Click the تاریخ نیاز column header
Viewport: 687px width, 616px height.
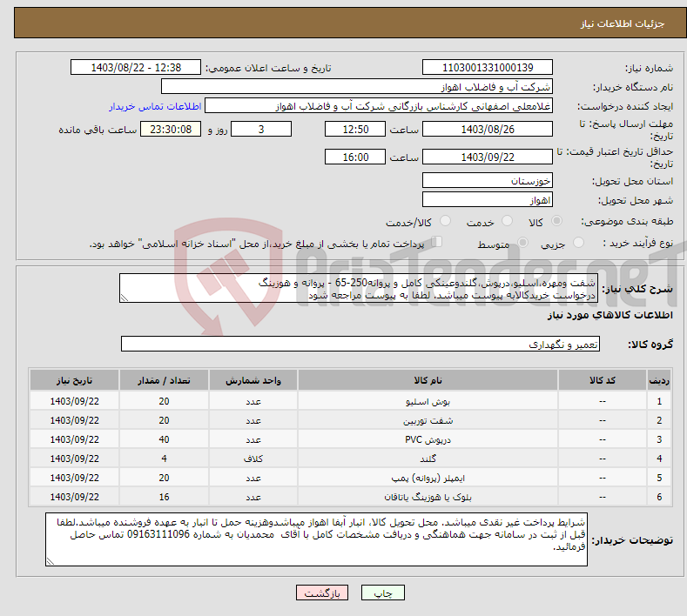(75, 380)
